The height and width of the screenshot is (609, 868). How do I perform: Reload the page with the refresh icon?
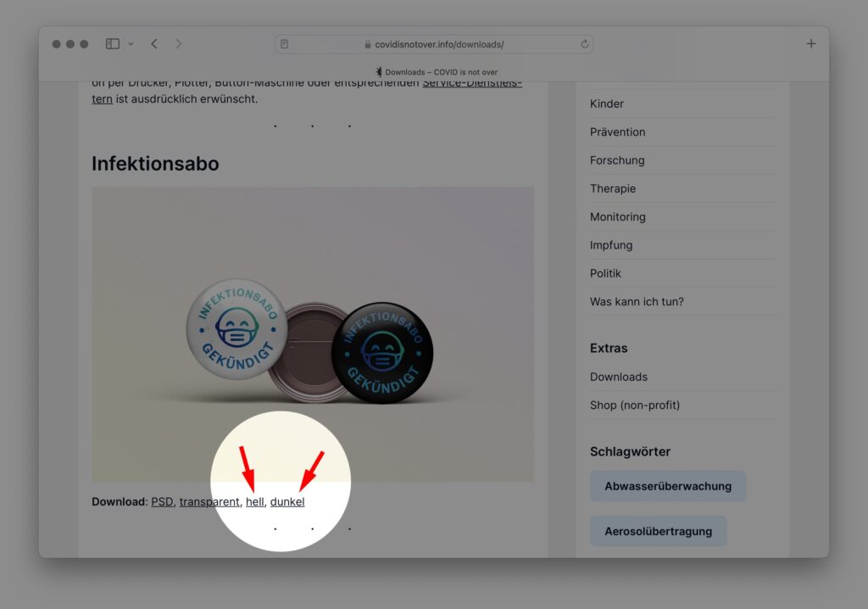584,44
